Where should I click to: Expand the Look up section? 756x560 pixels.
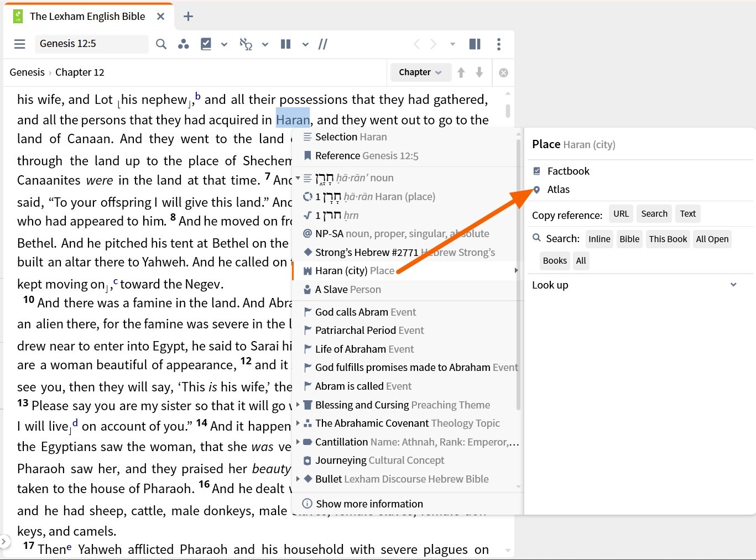[733, 285]
